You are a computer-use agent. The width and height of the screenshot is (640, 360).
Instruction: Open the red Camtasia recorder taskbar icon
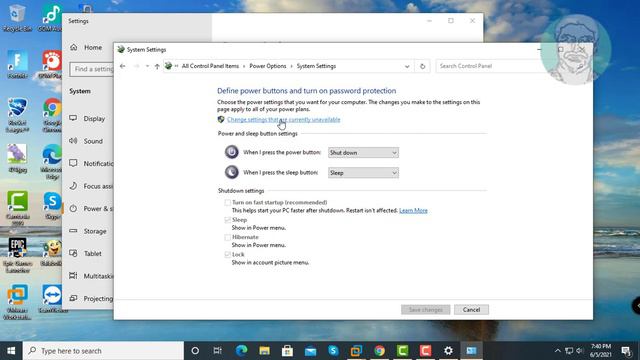(x=425, y=351)
